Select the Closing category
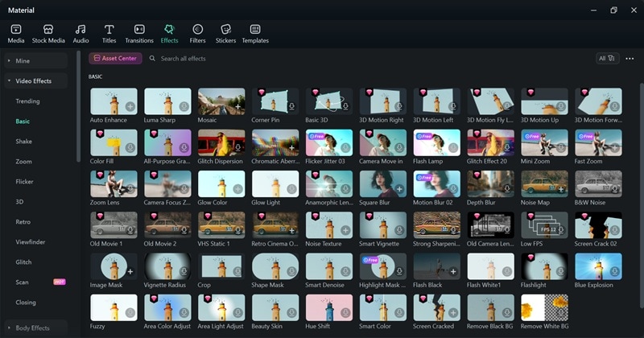 pos(26,303)
